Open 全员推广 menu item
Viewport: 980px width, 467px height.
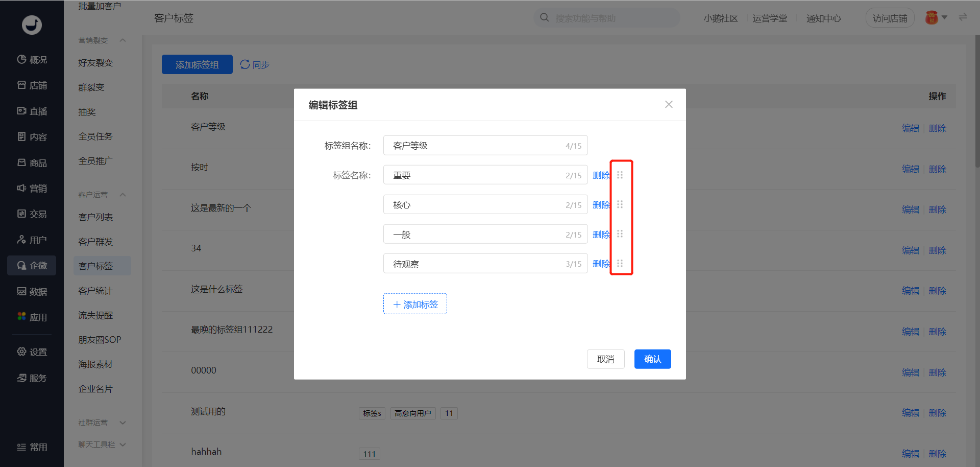point(95,161)
